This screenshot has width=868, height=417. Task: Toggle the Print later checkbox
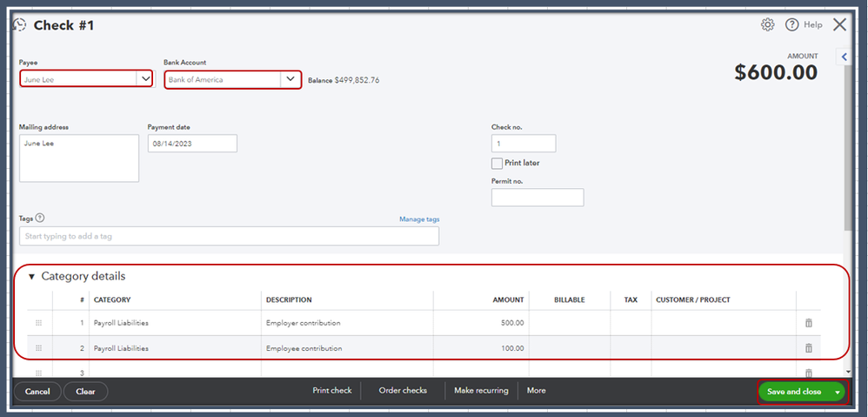click(497, 164)
